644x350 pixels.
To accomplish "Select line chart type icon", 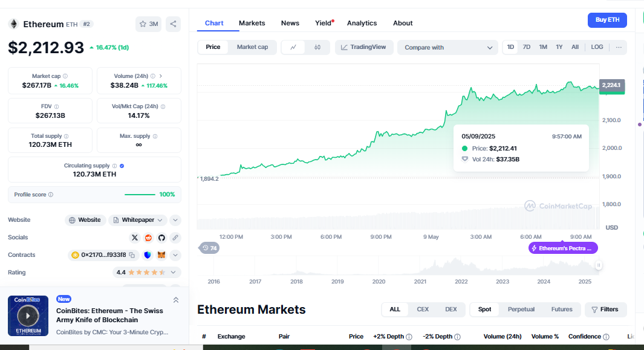I will click(x=293, y=47).
